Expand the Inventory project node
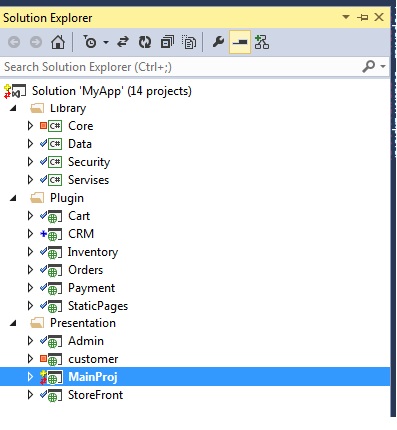 pyautogui.click(x=30, y=252)
